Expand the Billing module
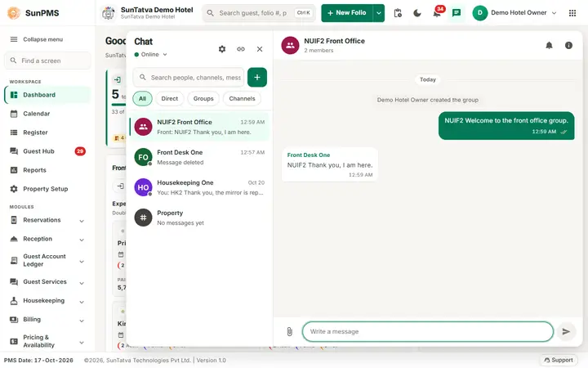Image resolution: width=588 pixels, height=368 pixels. pos(47,320)
